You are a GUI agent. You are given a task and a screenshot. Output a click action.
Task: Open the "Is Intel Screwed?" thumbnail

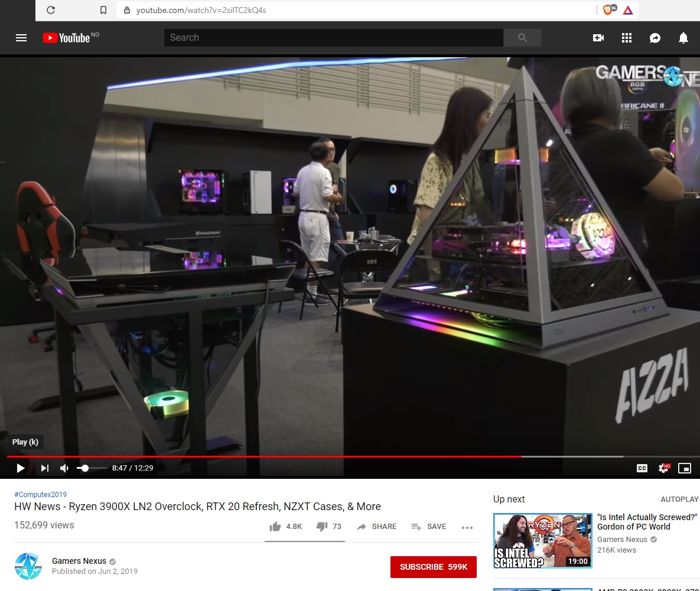coord(542,541)
